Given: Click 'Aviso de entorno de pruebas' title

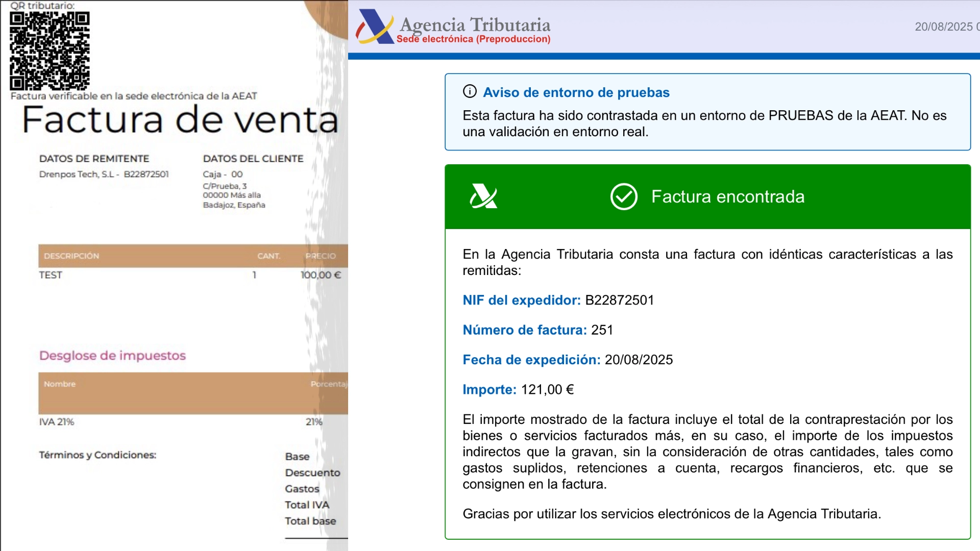Looking at the screenshot, I should tap(576, 92).
